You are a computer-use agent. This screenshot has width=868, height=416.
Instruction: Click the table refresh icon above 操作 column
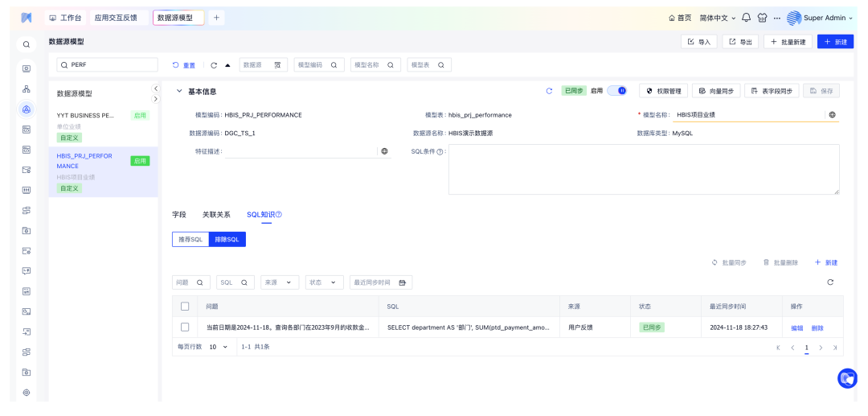click(830, 282)
